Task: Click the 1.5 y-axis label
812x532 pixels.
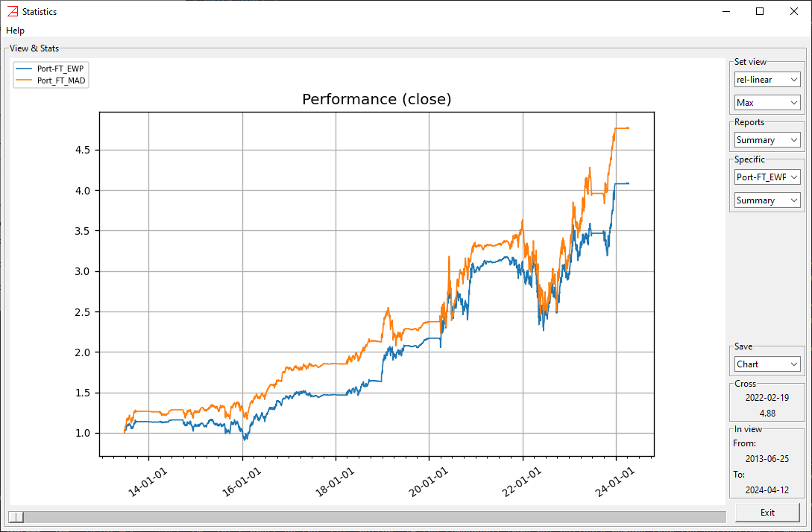Action: tap(83, 393)
